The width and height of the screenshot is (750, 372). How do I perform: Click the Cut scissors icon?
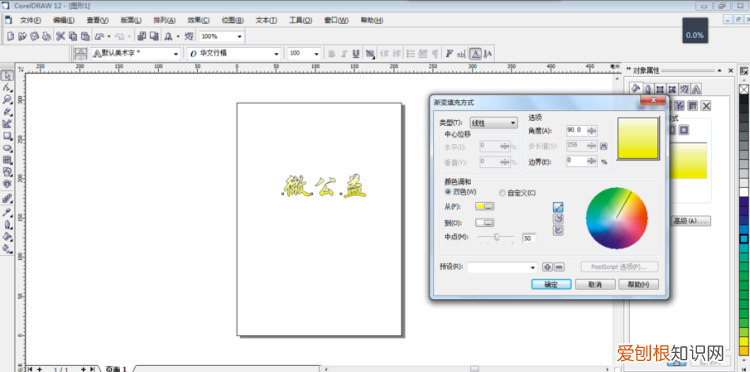60,36
